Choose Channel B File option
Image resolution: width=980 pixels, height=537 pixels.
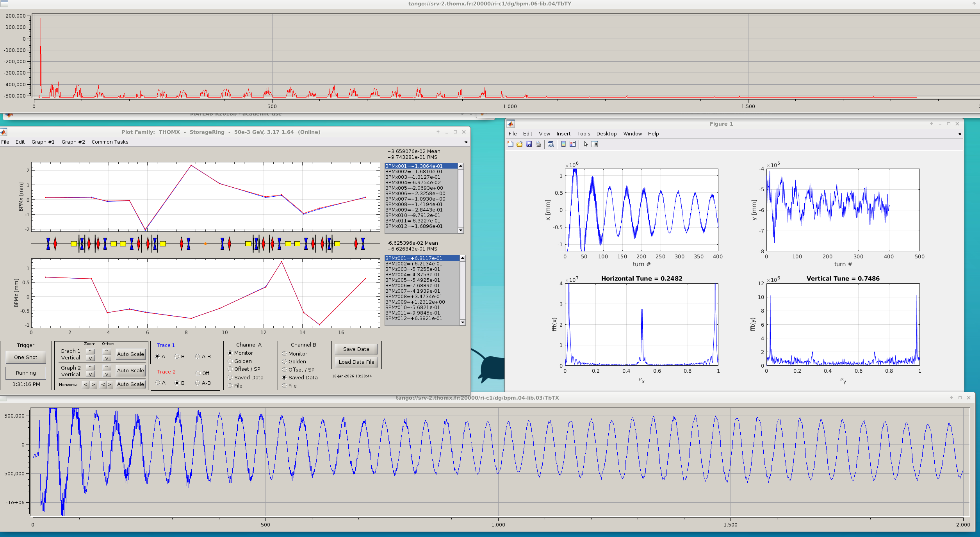tap(284, 386)
